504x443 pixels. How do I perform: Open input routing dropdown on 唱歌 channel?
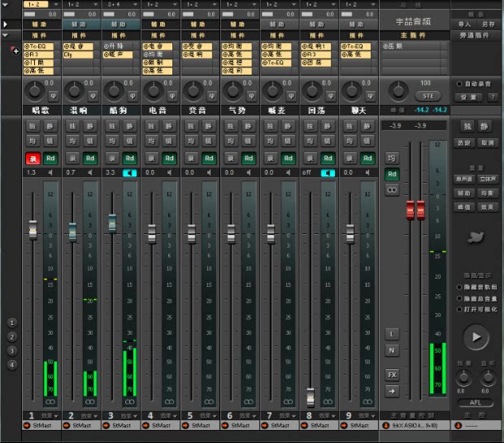coord(41,5)
